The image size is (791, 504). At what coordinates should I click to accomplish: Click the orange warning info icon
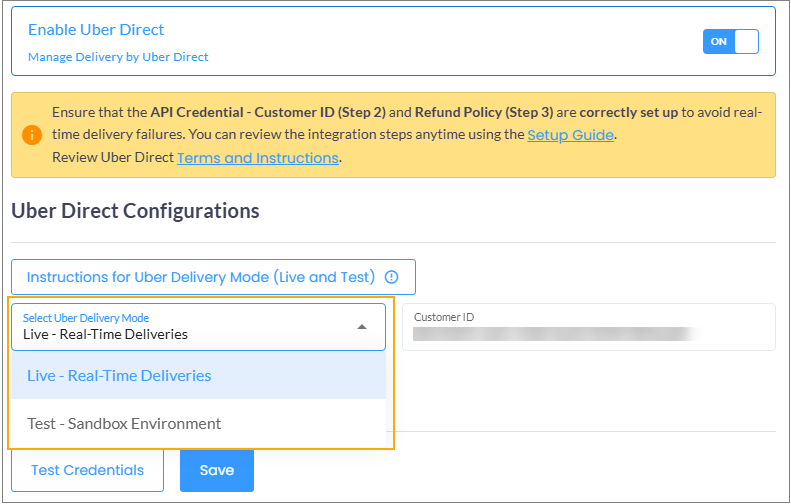point(32,135)
